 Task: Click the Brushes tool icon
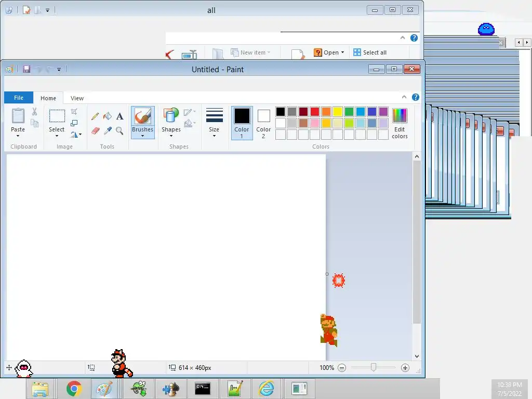142,116
